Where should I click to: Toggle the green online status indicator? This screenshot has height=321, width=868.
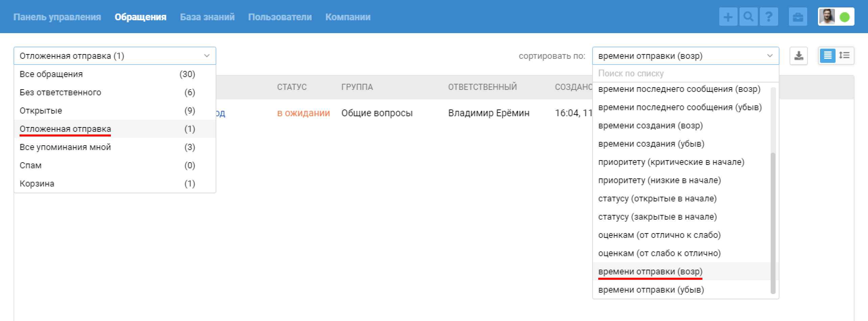click(844, 17)
